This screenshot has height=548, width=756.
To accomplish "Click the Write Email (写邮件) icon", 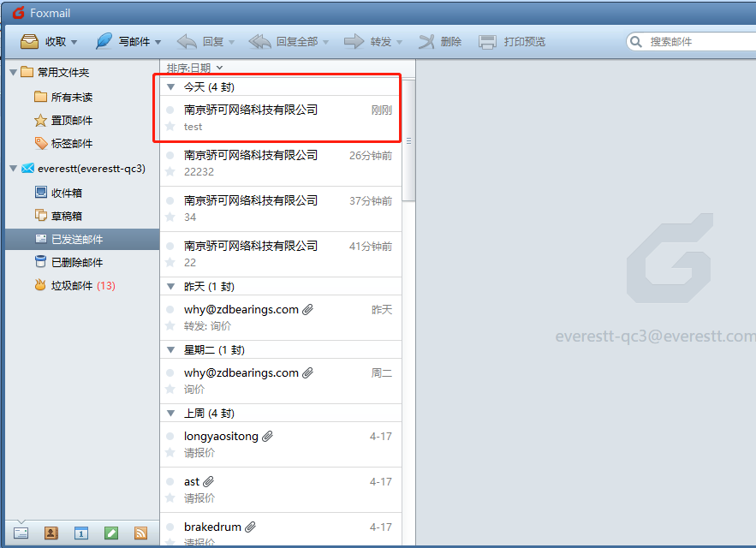I will point(103,40).
